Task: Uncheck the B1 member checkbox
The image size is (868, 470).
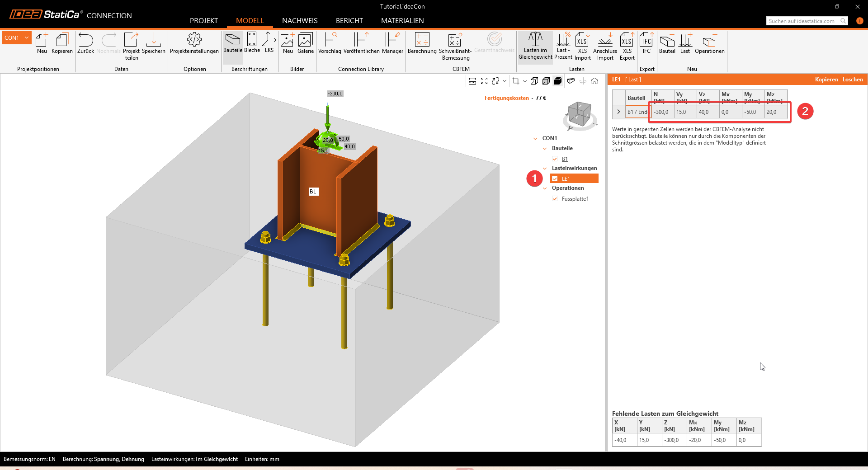Action: tap(555, 159)
